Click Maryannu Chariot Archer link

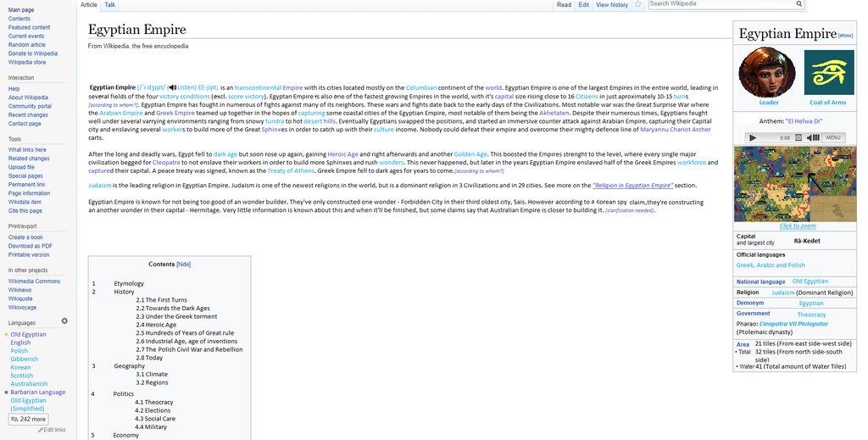coord(676,130)
